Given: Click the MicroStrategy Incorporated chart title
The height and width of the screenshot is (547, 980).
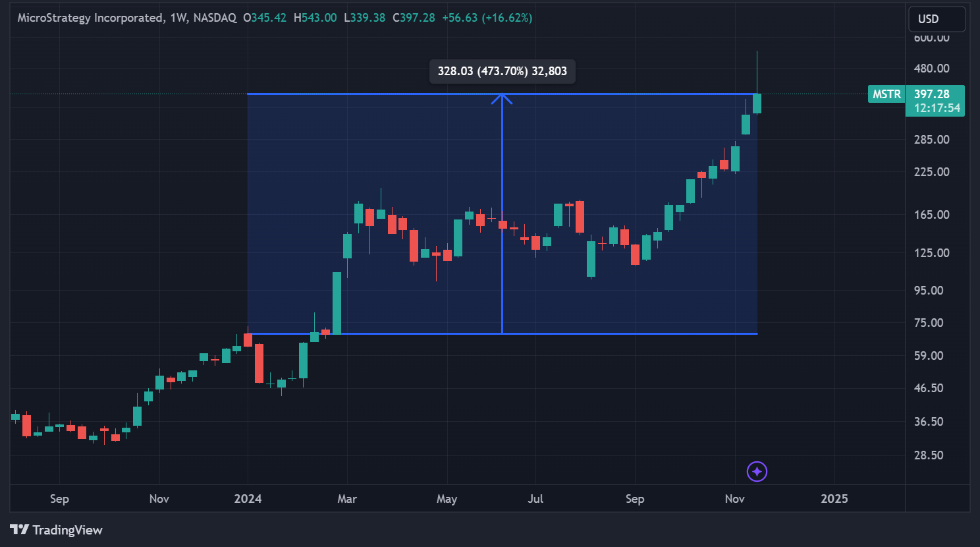Looking at the screenshot, I should [x=90, y=18].
